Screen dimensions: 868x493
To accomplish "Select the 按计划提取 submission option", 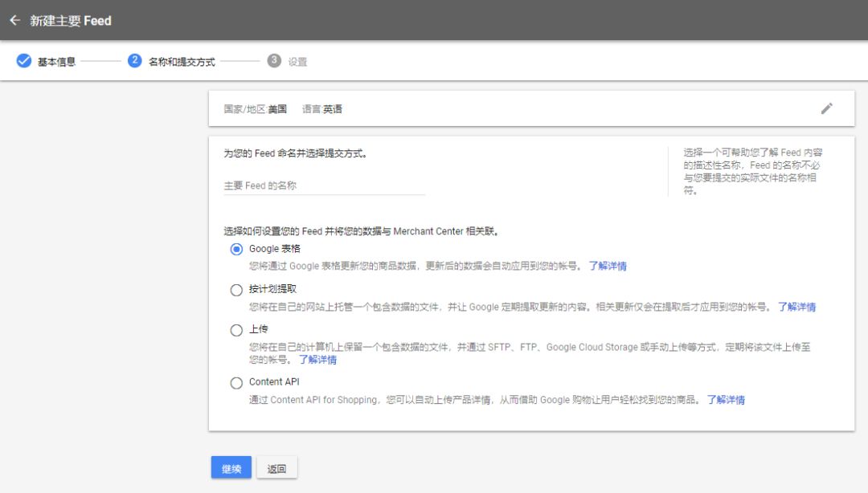I will pos(236,290).
